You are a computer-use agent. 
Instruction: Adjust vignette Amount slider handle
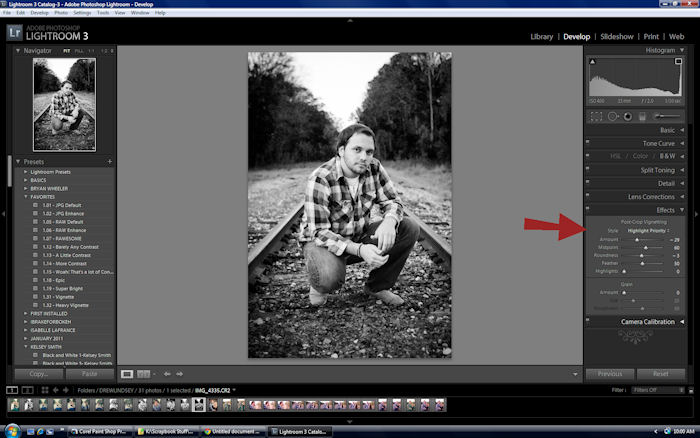click(x=637, y=240)
